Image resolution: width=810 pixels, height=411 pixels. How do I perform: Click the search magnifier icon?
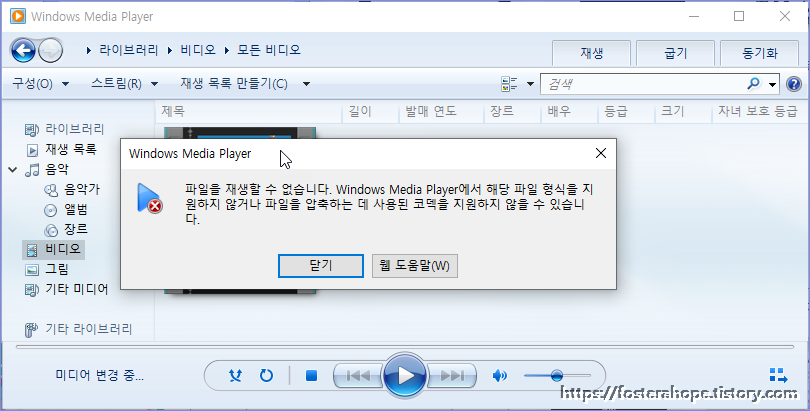point(754,83)
